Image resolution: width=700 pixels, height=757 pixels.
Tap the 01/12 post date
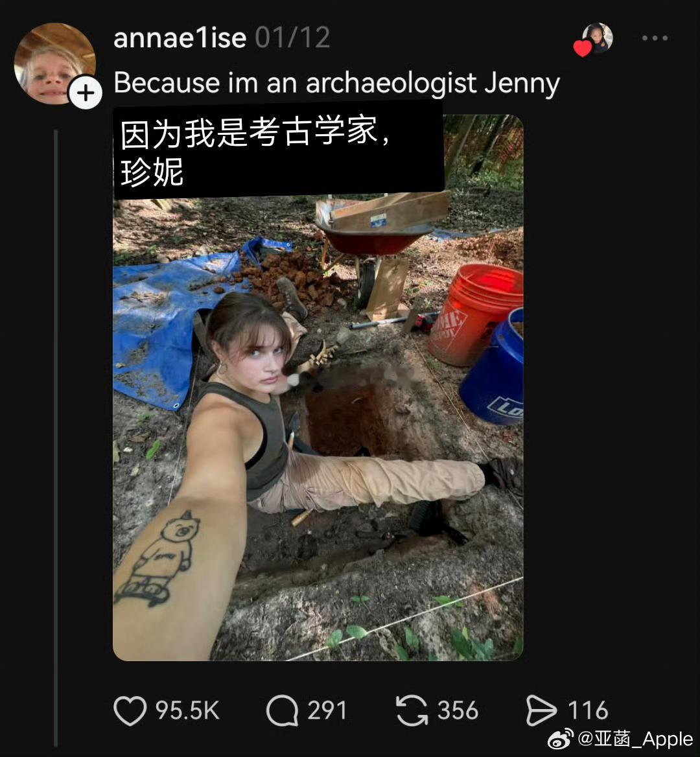[292, 38]
